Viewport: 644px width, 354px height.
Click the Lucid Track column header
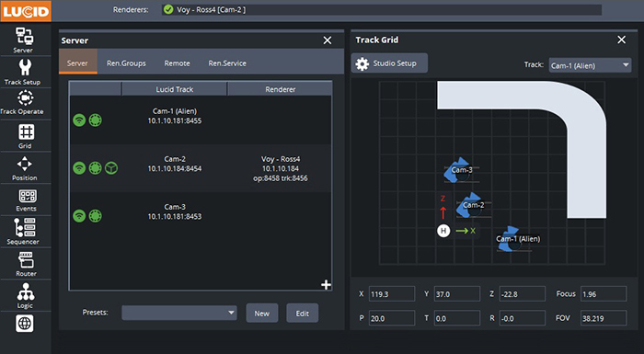[x=175, y=88]
